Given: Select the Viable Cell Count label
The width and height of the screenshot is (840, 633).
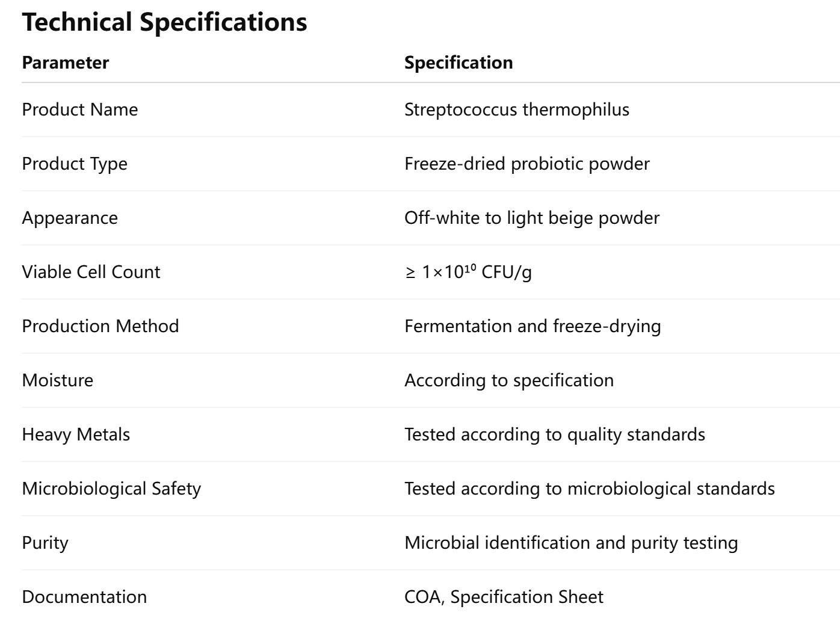Looking at the screenshot, I should (91, 272).
